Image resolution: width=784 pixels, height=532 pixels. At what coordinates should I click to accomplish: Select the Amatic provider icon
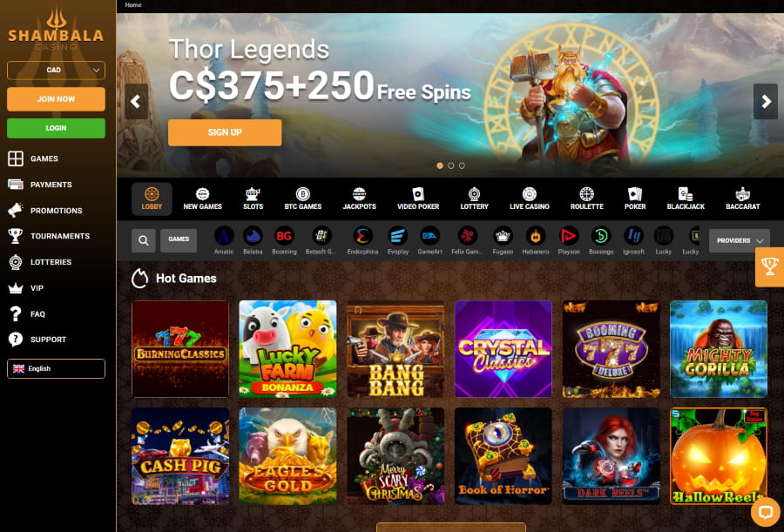pyautogui.click(x=224, y=240)
